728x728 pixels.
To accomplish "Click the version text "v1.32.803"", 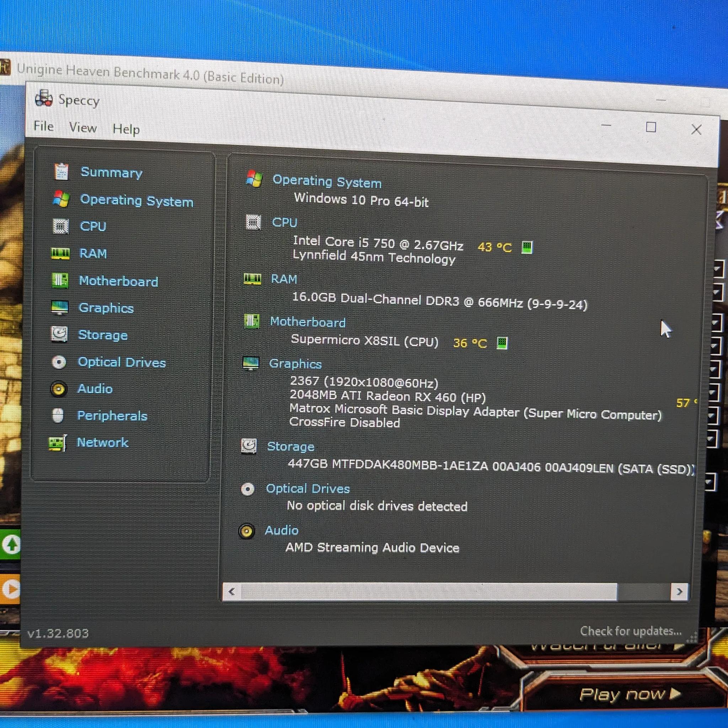I will pos(58,633).
